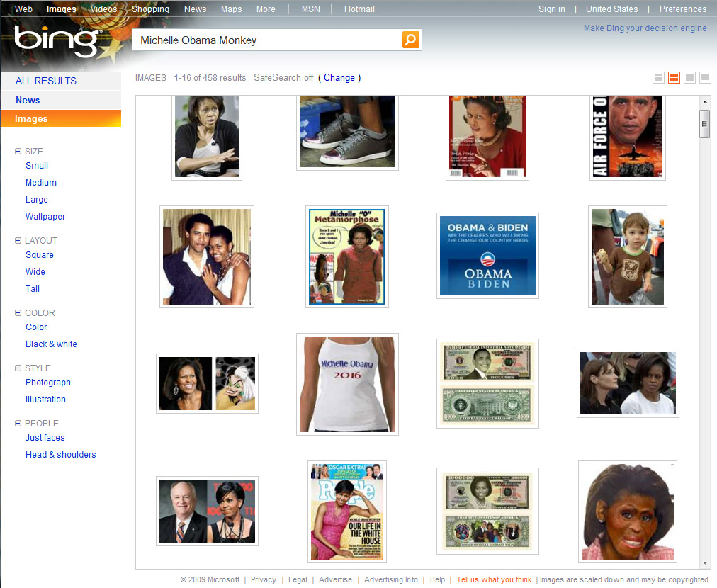717x588 pixels.
Task: Open the Videos tab in top navigation
Action: click(x=104, y=9)
